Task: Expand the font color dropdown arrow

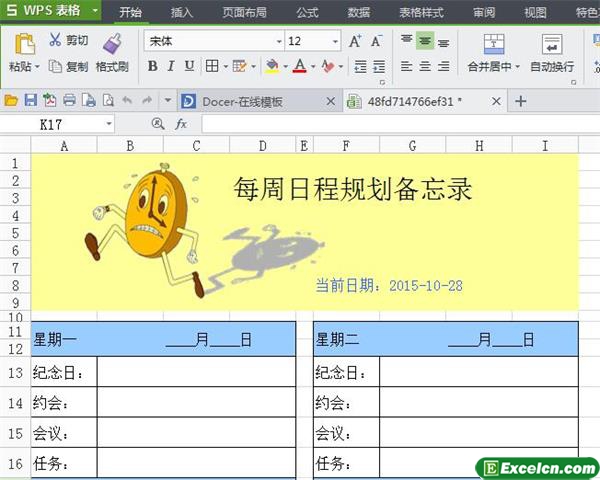Action: (x=313, y=67)
